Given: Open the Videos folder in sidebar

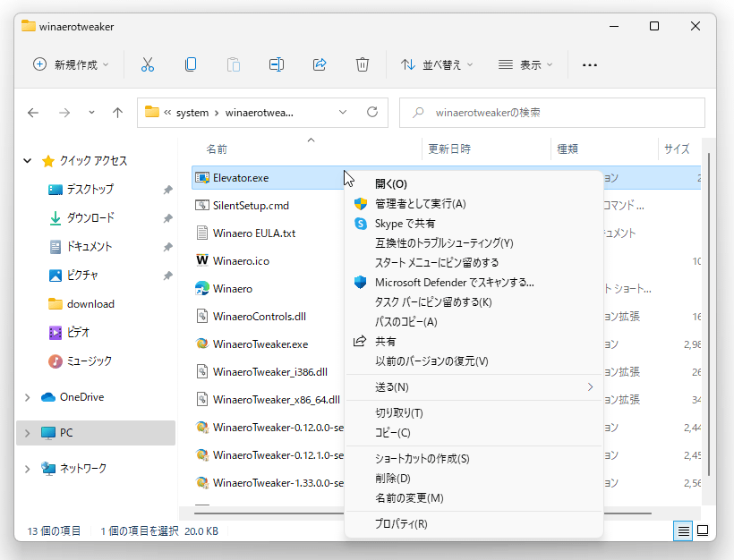Looking at the screenshot, I should pyautogui.click(x=78, y=333).
